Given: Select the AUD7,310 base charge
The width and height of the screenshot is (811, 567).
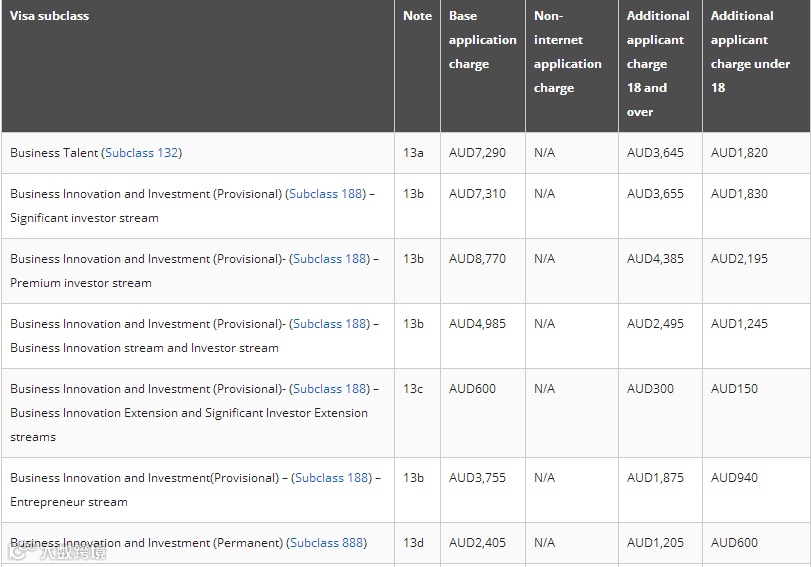Looking at the screenshot, I should tap(477, 193).
